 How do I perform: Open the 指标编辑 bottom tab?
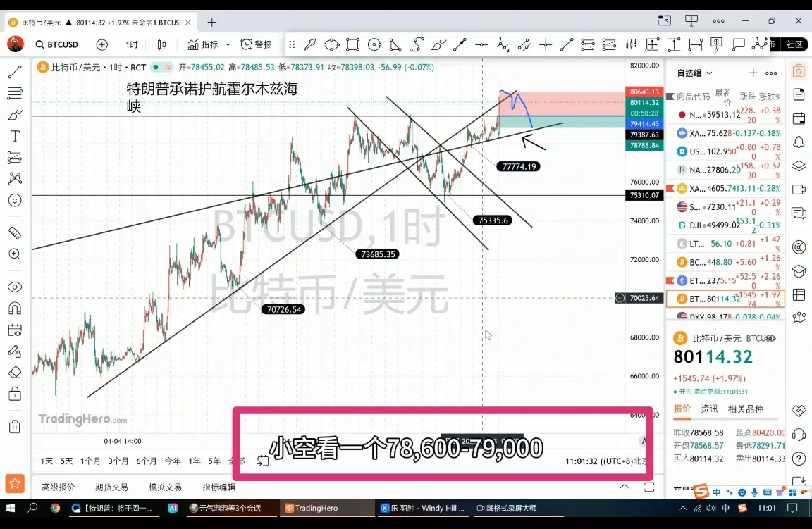219,487
